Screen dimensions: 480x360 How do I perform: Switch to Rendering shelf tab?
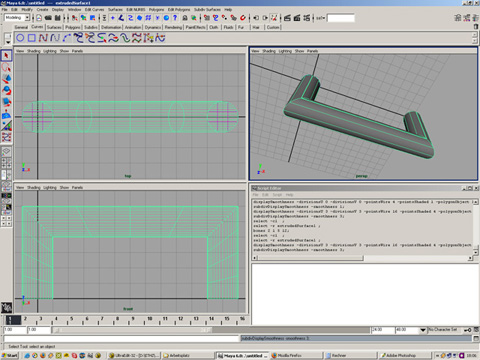coord(173,27)
